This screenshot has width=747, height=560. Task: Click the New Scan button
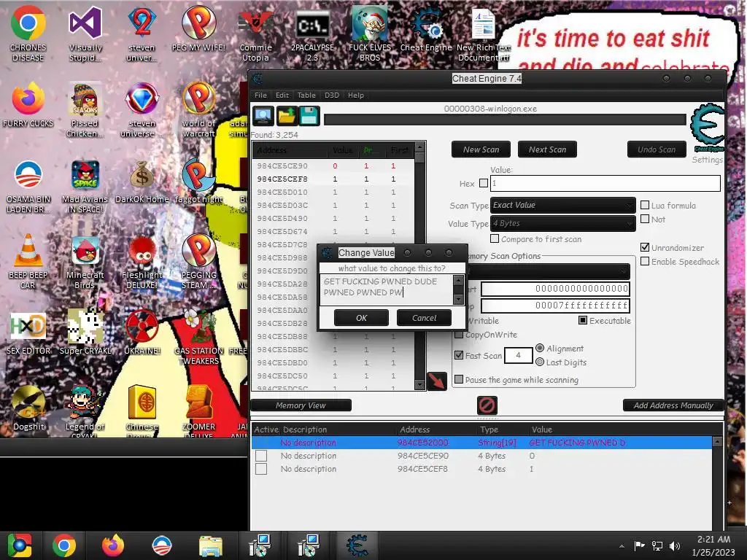click(481, 149)
